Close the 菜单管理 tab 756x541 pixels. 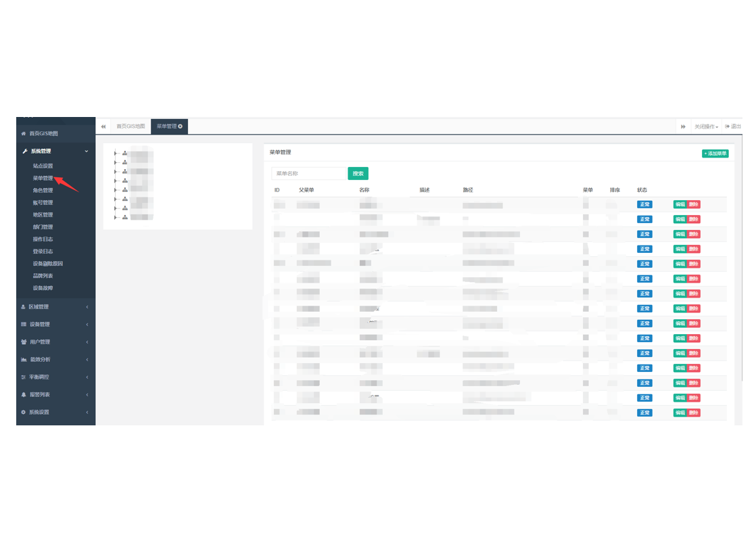181,126
